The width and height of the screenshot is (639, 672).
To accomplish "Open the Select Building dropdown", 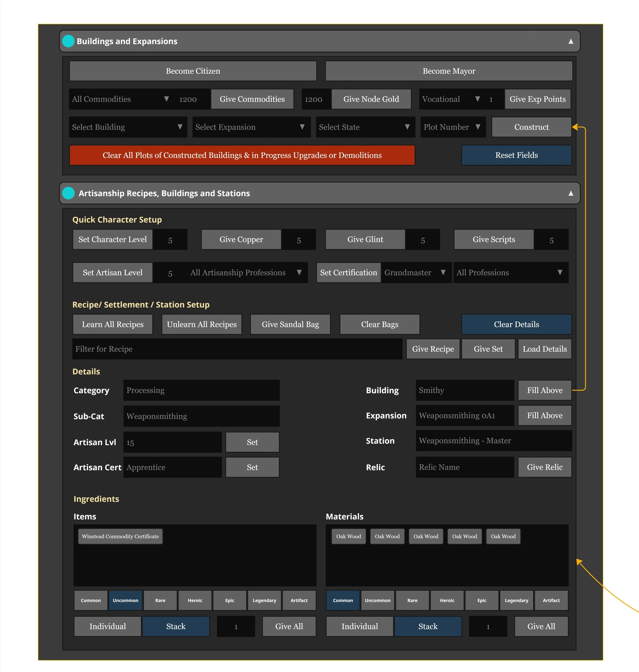I will [128, 127].
